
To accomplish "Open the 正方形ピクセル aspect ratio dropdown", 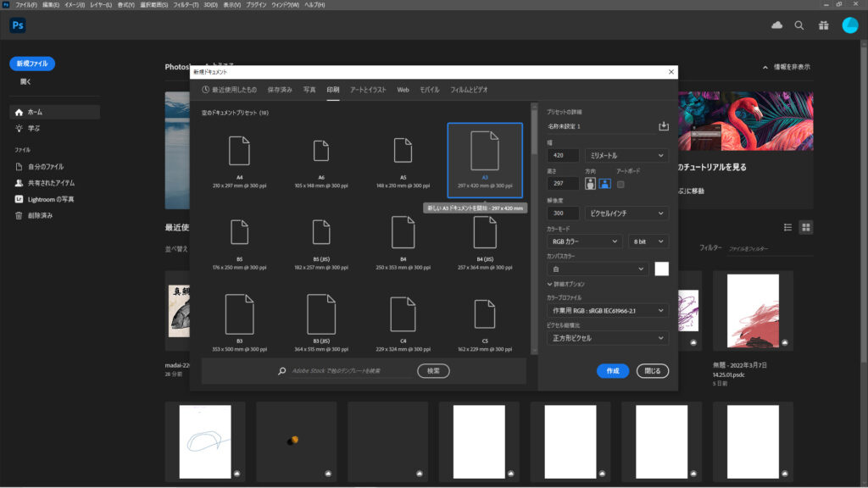I will click(x=607, y=338).
